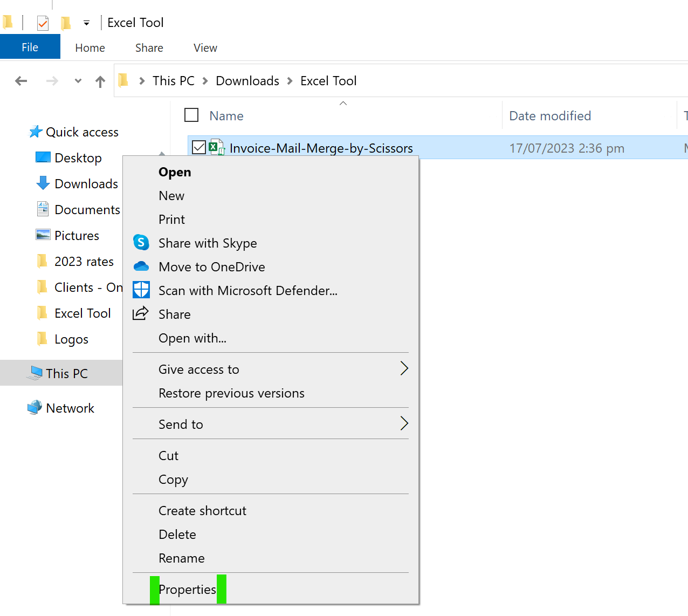Click the OneDrive cloud icon
Image resolution: width=688 pixels, height=616 pixels.
tap(141, 266)
